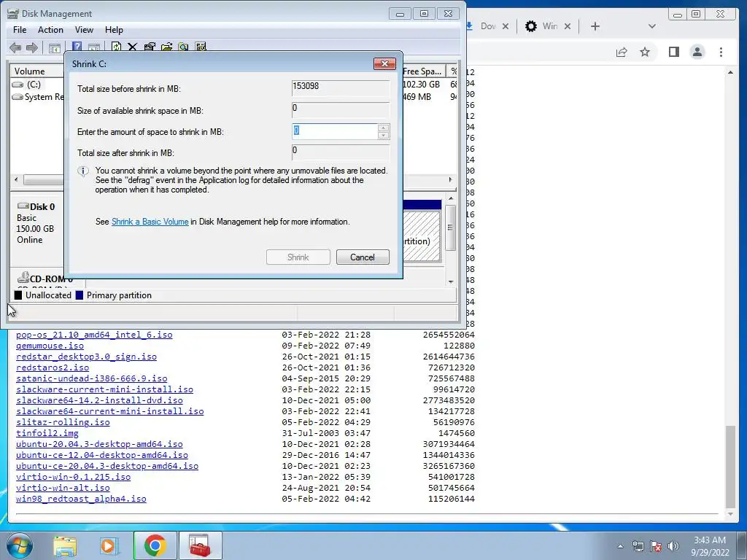Open qemumouse.iso link
The height and width of the screenshot is (560, 747).
pos(50,346)
